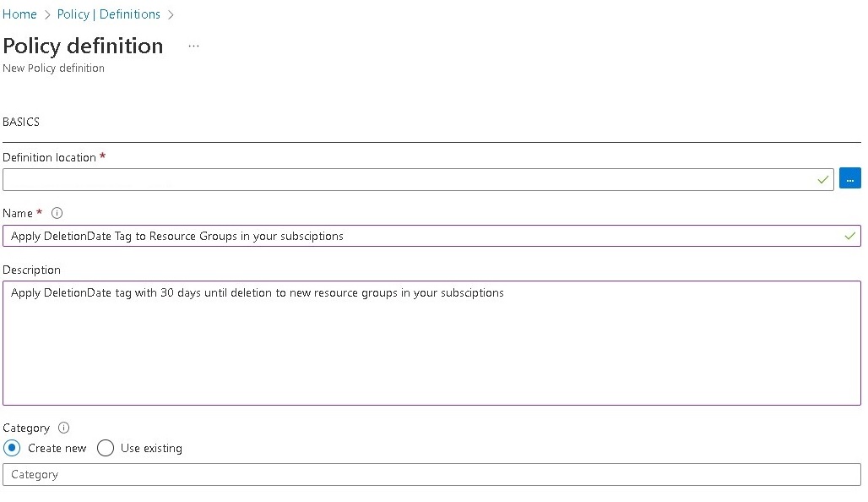868x502 pixels.
Task: Show info tooltip next to Name label
Action: [x=57, y=214]
